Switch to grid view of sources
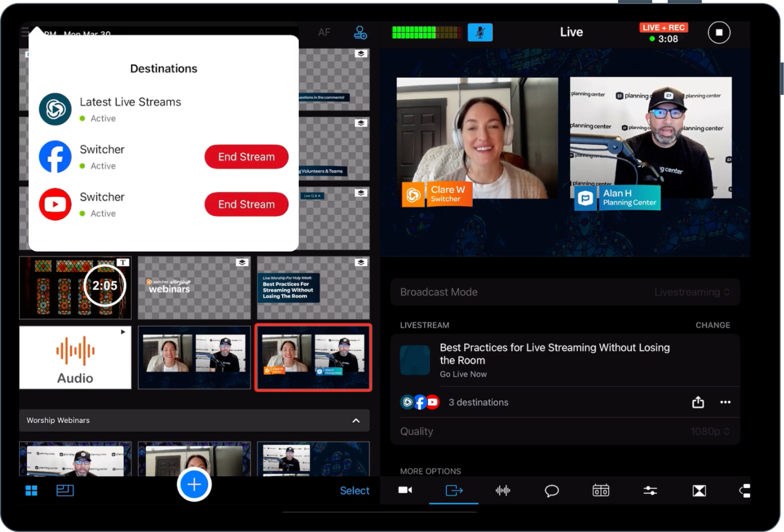Screen dimensions: 784x532 point(31,490)
